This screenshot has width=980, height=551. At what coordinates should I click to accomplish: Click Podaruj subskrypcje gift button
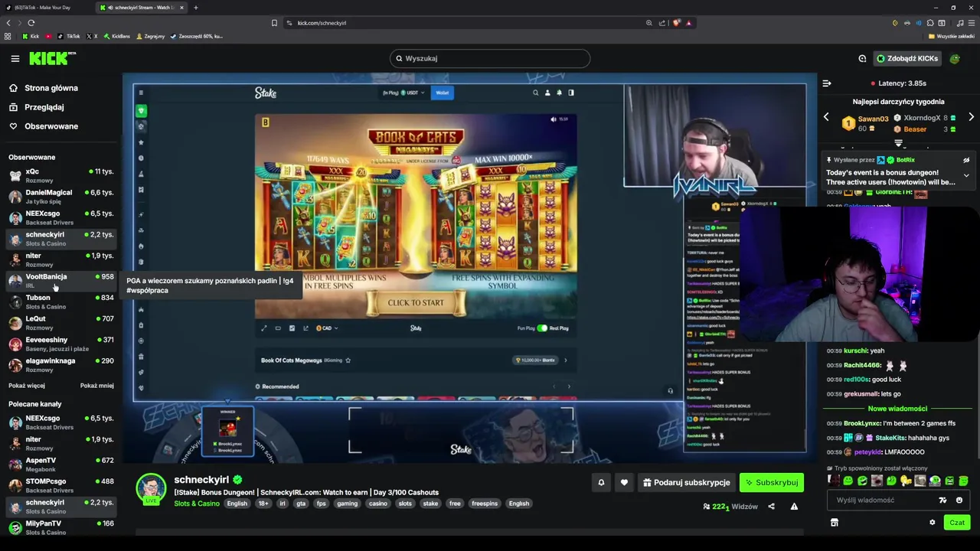(687, 482)
